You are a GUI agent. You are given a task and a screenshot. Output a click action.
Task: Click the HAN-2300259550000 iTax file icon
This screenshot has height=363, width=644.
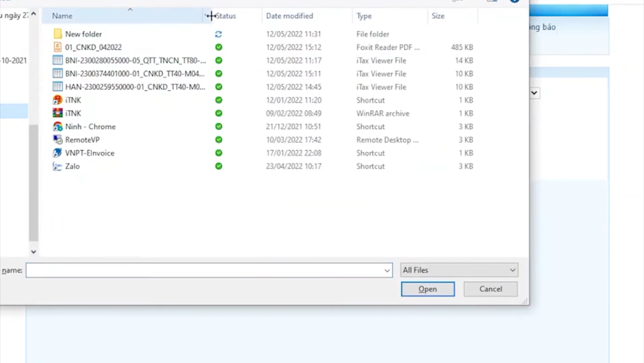tap(57, 87)
